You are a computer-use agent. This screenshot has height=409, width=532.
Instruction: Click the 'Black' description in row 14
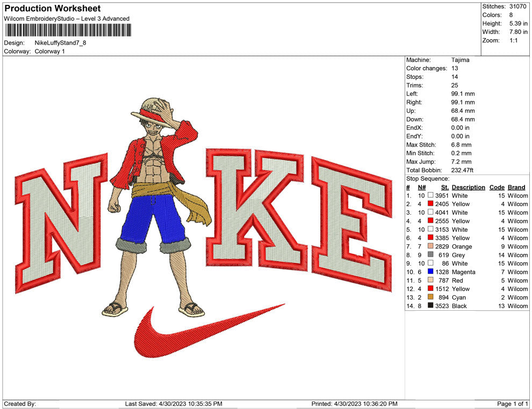click(459, 305)
